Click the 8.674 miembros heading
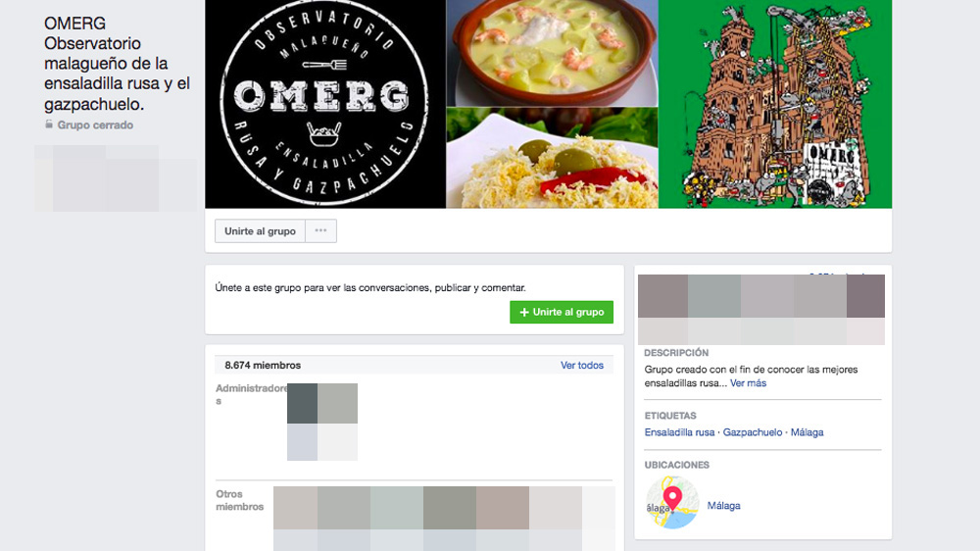The width and height of the screenshot is (980, 551). [263, 366]
